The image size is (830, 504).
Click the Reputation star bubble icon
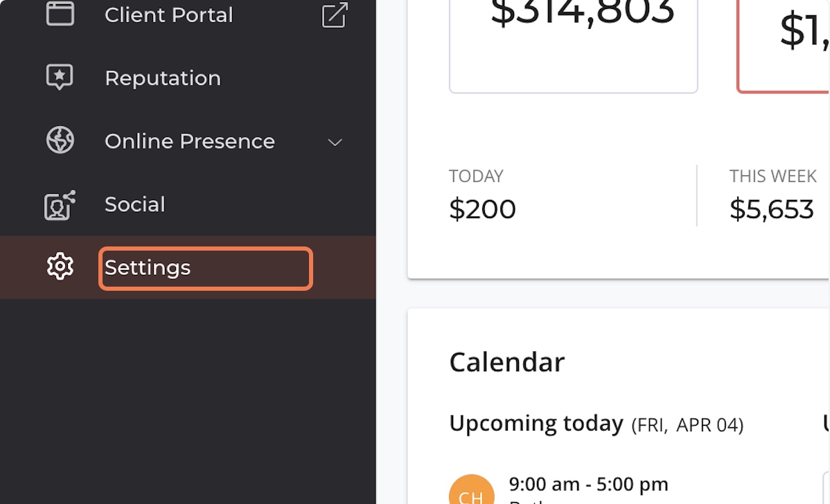60,78
